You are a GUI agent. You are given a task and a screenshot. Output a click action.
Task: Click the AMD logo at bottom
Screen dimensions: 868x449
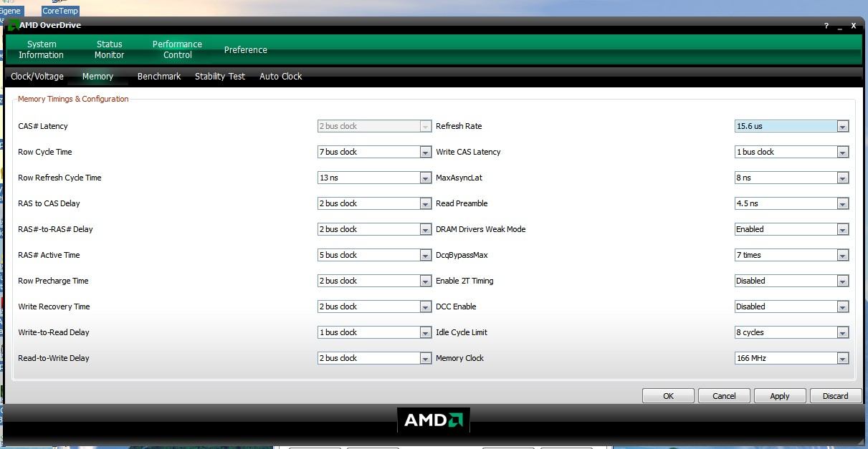click(433, 420)
